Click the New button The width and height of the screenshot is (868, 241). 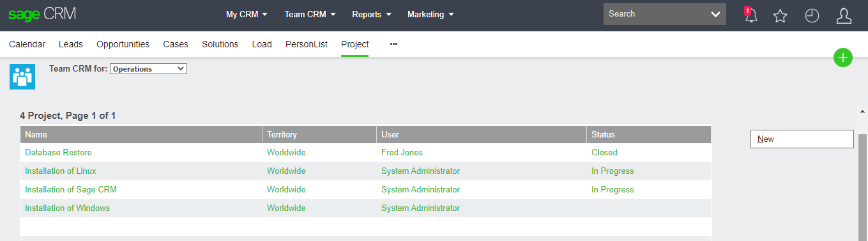pos(802,139)
